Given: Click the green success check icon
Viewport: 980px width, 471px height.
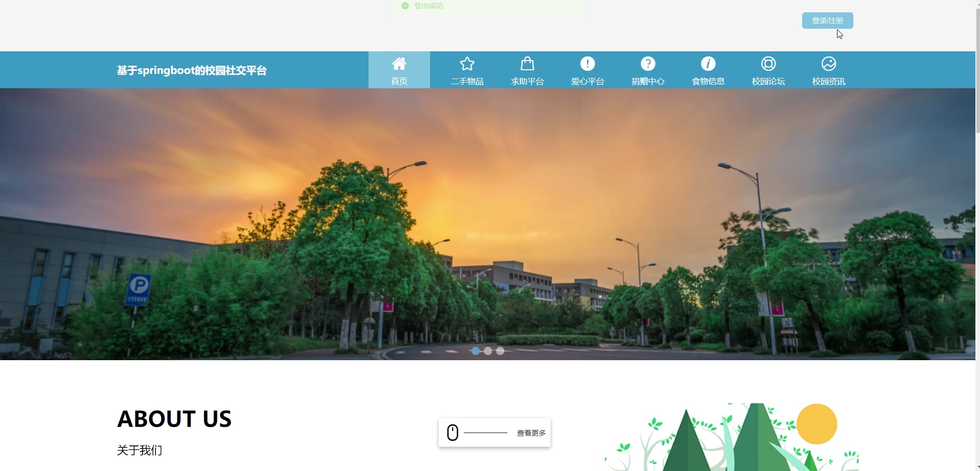Looking at the screenshot, I should [x=405, y=6].
